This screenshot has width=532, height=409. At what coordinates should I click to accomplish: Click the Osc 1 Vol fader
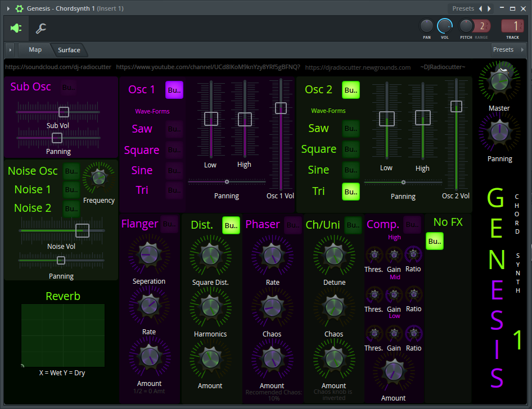coord(281,108)
